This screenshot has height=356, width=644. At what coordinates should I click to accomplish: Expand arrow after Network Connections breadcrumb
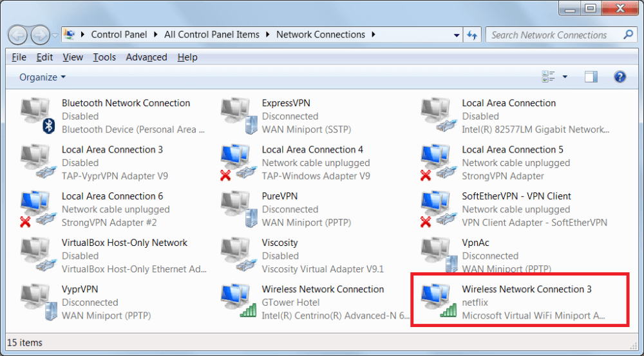click(374, 35)
